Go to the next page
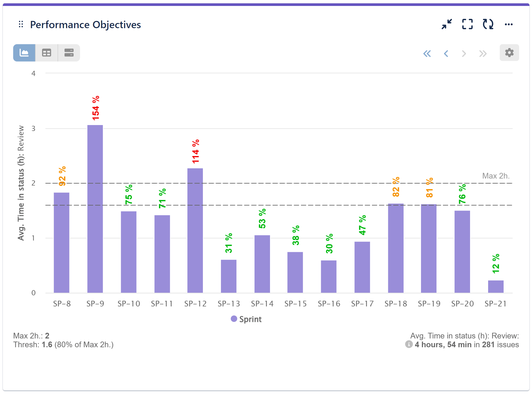532x394 pixels. 464,53
